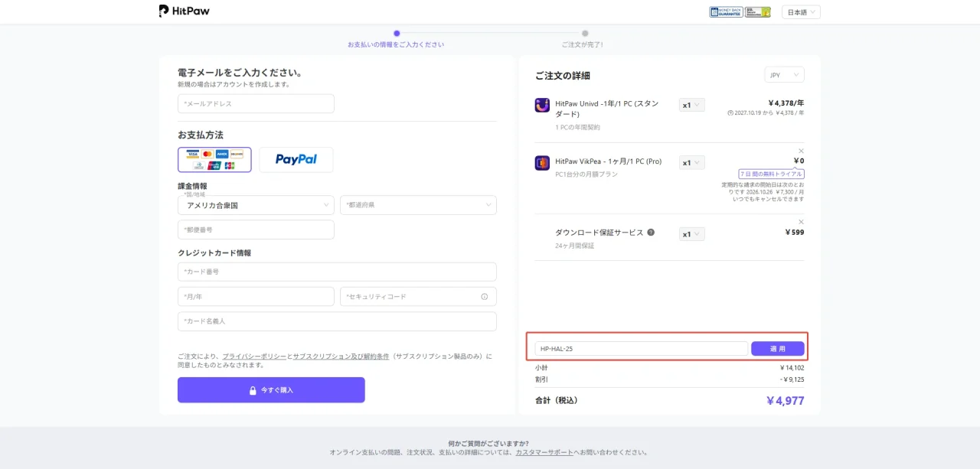Select the PayPal payment method
Image resolution: width=980 pixels, height=469 pixels.
[x=296, y=160]
